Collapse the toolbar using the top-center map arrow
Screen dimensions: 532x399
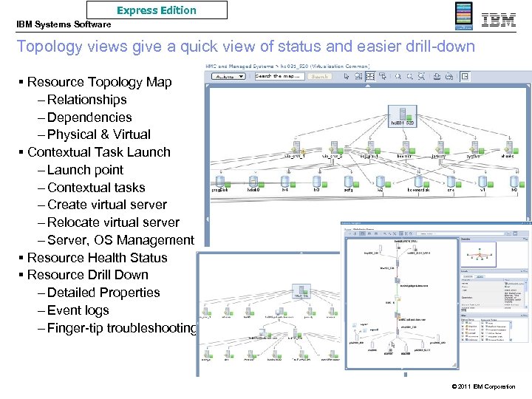[x=368, y=86]
